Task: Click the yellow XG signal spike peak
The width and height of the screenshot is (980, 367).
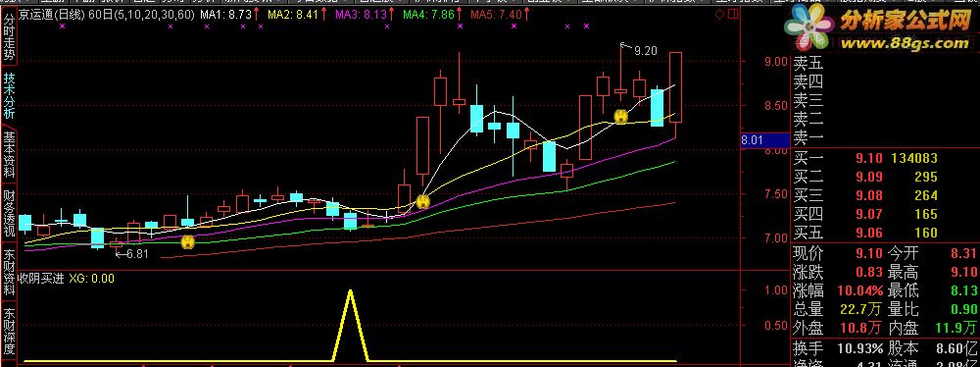Action: (x=350, y=291)
